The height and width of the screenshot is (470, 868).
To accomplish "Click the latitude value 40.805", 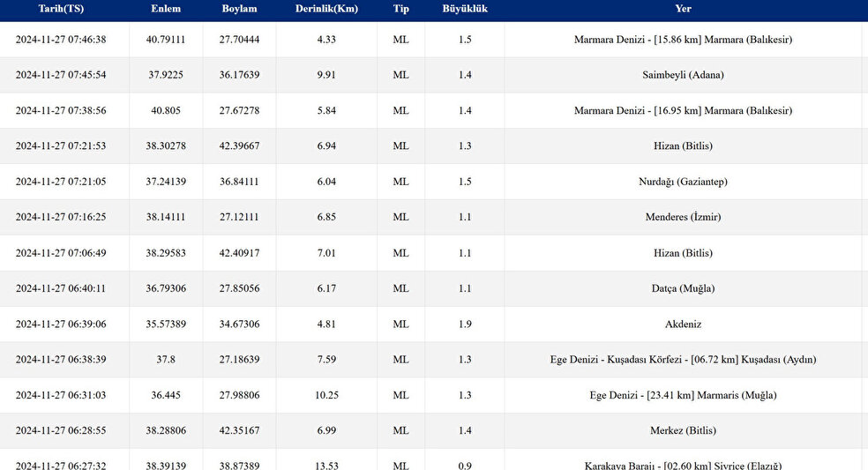I will [166, 111].
